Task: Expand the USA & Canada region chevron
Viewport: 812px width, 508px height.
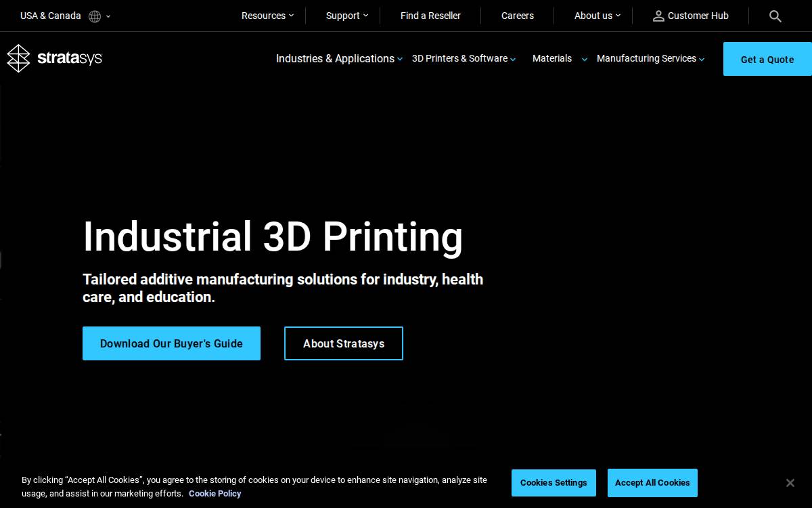Action: point(108,16)
